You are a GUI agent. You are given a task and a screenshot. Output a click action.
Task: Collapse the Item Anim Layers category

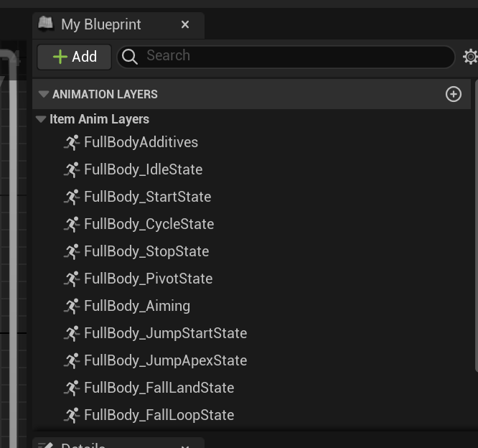pos(41,119)
